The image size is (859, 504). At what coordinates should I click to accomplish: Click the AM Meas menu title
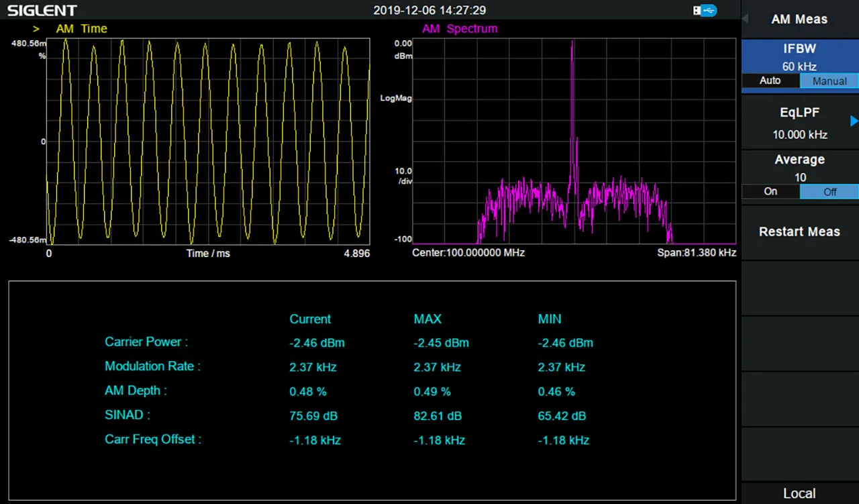click(x=799, y=19)
